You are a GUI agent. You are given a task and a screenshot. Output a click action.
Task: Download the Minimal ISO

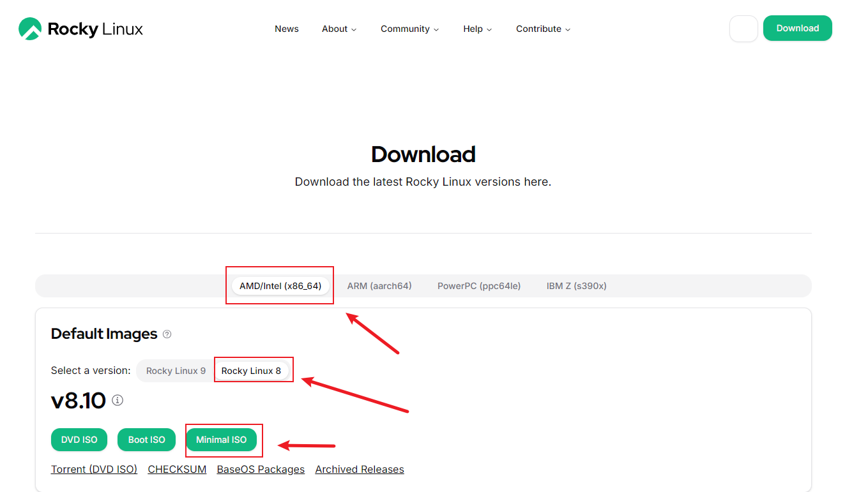pyautogui.click(x=221, y=440)
